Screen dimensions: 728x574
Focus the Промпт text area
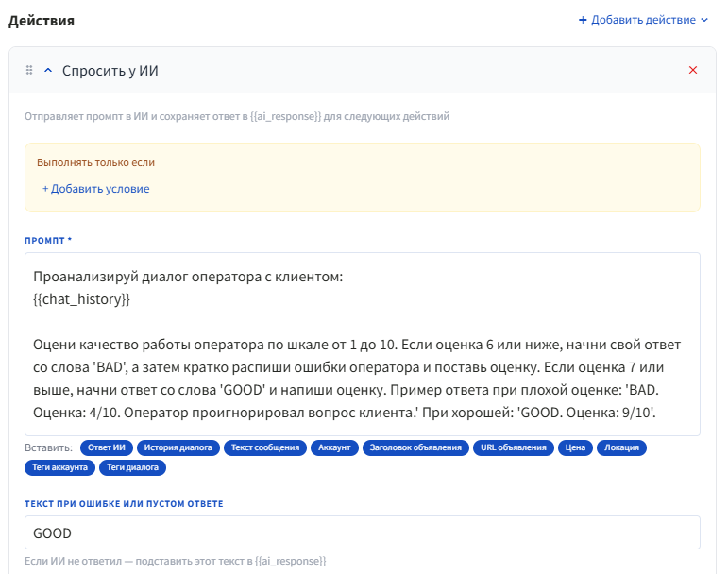pyautogui.click(x=363, y=344)
